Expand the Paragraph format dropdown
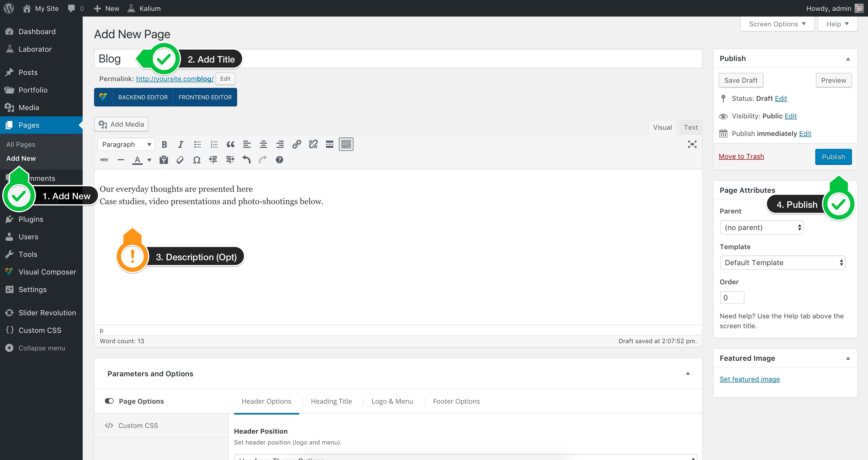Image resolution: width=868 pixels, height=460 pixels. click(x=126, y=144)
